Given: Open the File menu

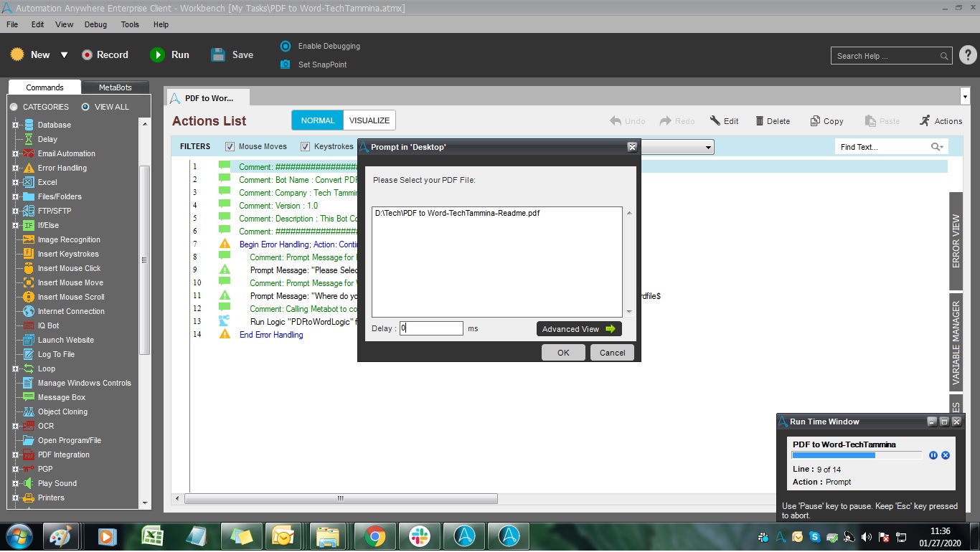Looking at the screenshot, I should (12, 24).
